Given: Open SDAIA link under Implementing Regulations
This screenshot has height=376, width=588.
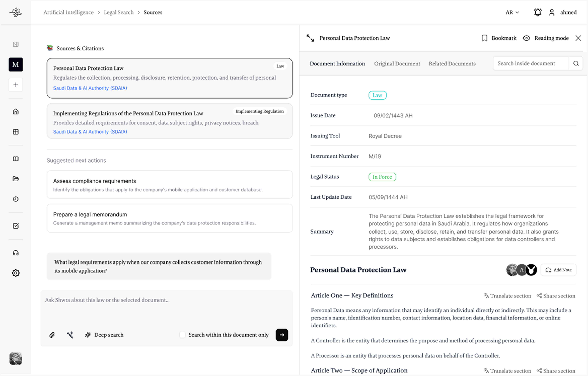Looking at the screenshot, I should pos(90,132).
